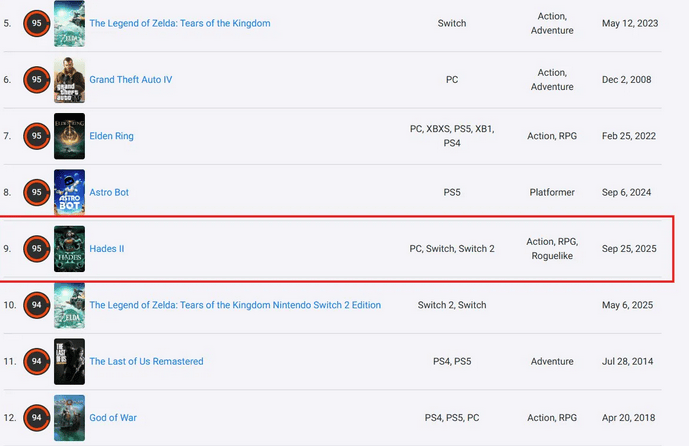This screenshot has width=689, height=446.
Task: Click the Elden Ring game title
Action: pyautogui.click(x=111, y=136)
